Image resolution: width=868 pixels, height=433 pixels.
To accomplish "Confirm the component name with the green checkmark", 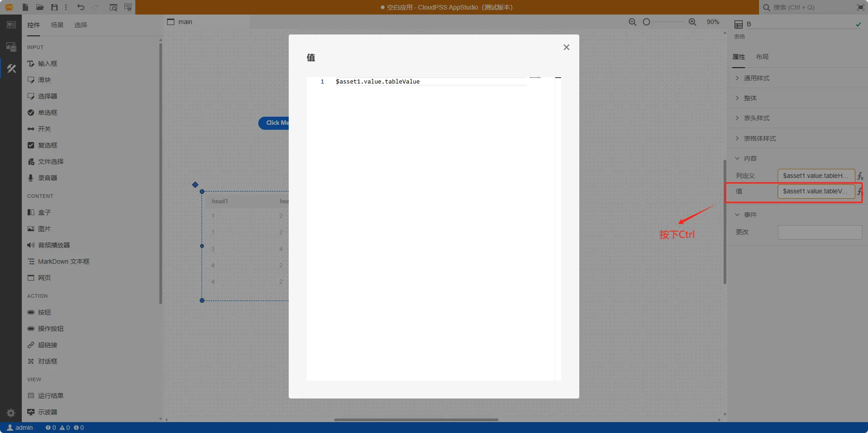I will (858, 25).
